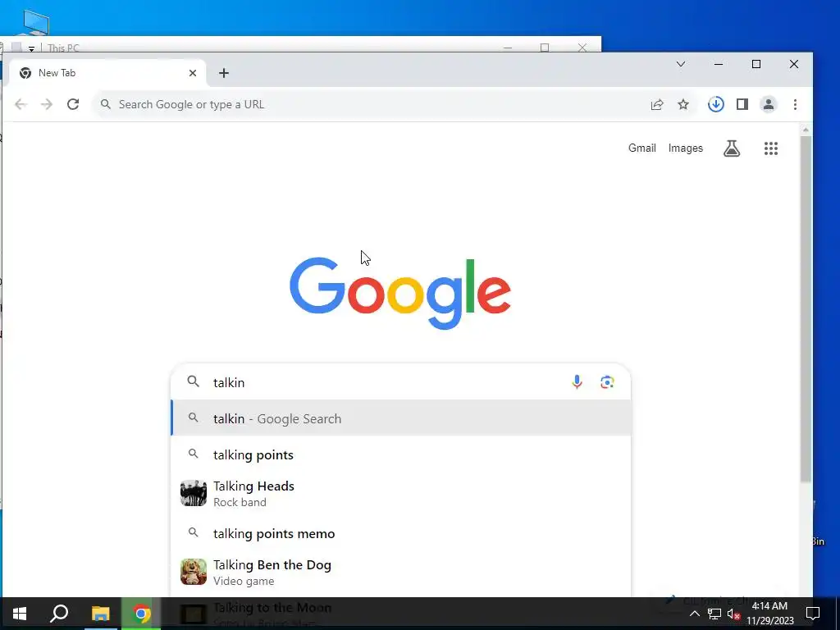Image resolution: width=840 pixels, height=630 pixels.
Task: Select 'talking points' suggestion
Action: 400,454
